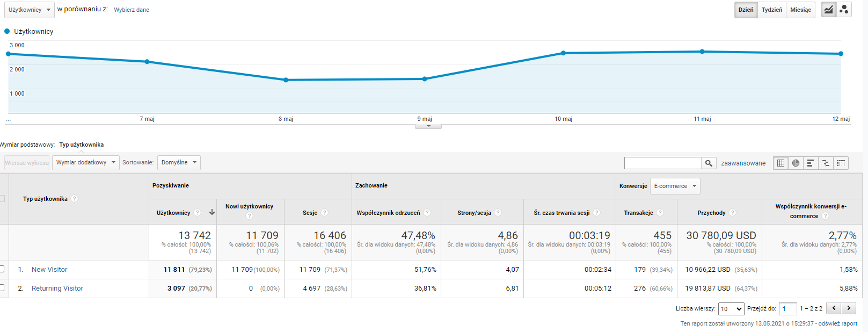Screen dimensions: 868x332
Task: Open help for Śr. czas trwania sesji
Action: coord(597,213)
